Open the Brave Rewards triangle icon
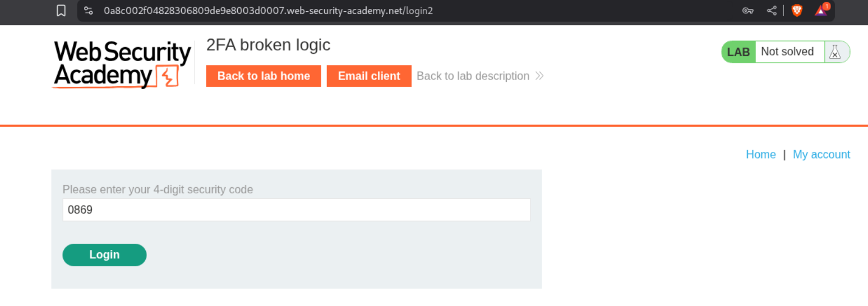Viewport: 868px width, 306px height. [821, 11]
